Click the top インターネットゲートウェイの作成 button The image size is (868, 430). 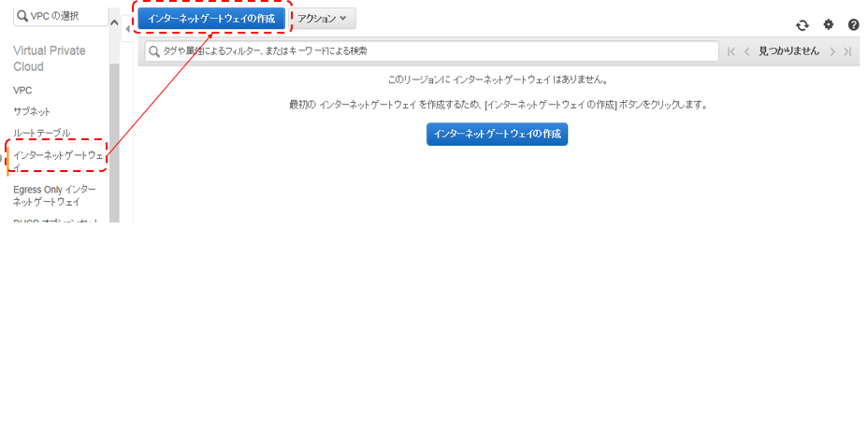(211, 19)
